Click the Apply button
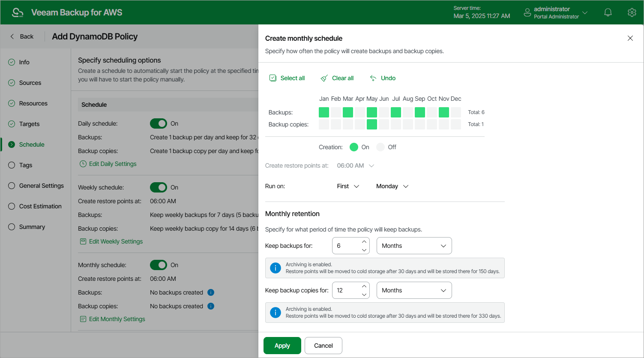 282,346
